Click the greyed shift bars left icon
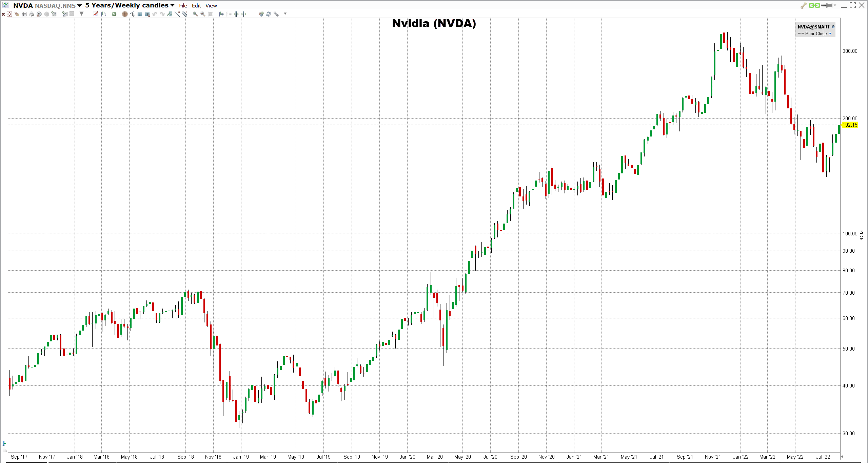 [229, 14]
